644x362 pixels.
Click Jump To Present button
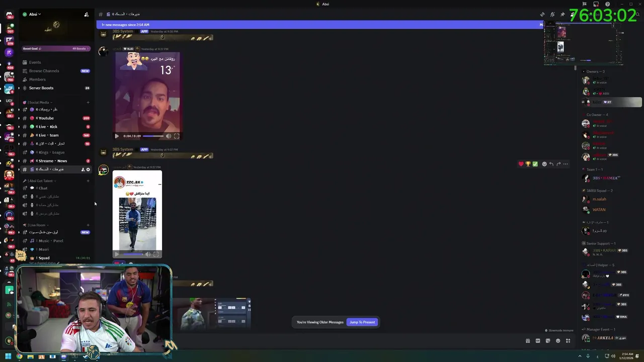[x=362, y=322]
